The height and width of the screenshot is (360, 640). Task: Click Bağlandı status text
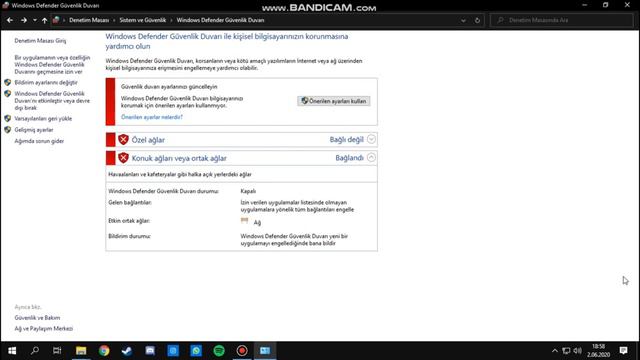pos(349,158)
